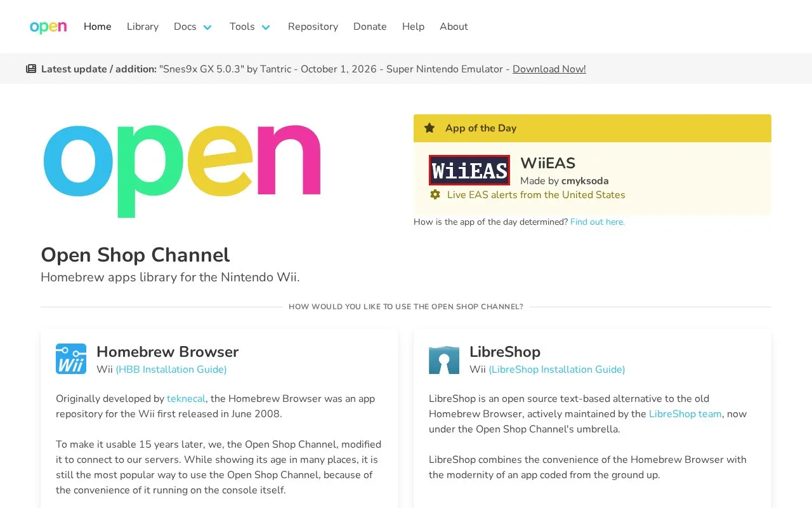Open the About menu item
The height and width of the screenshot is (508, 812).
coord(454,27)
